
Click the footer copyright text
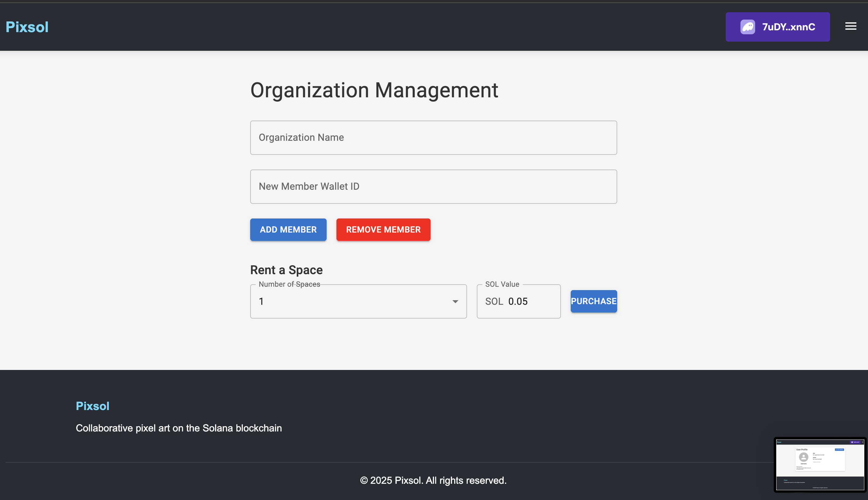pyautogui.click(x=433, y=480)
